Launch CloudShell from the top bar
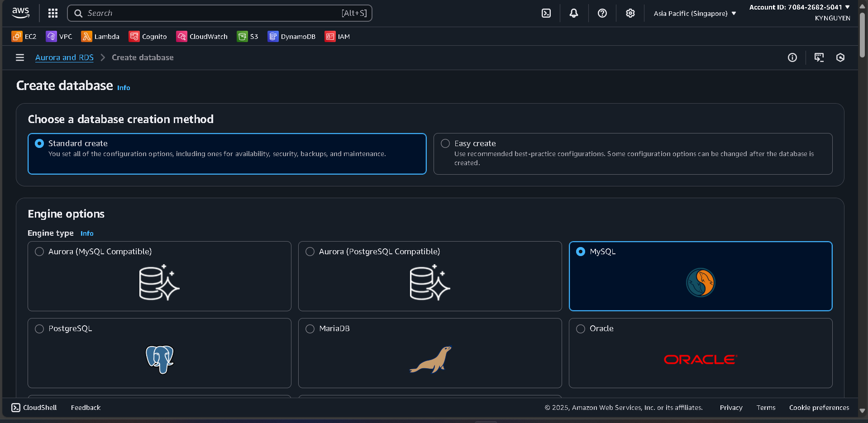The image size is (868, 423). 33,407
